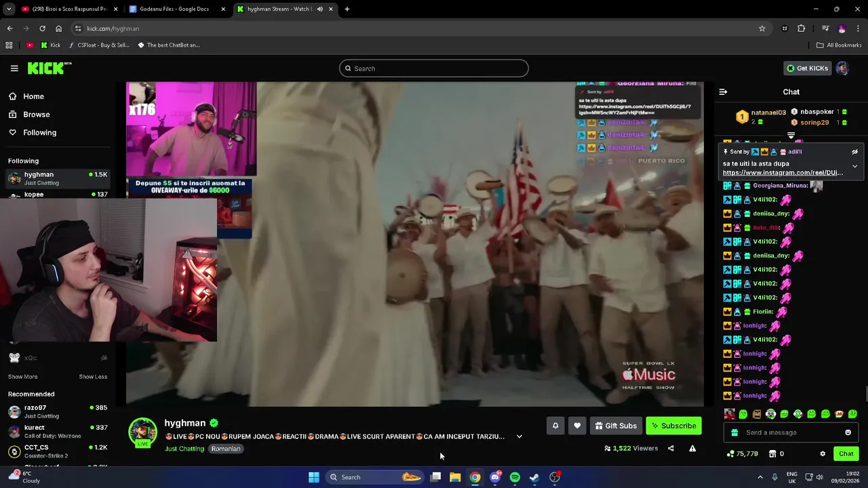The image size is (868, 488).
Task: Click natanael03 in gift leaderboard
Action: pyautogui.click(x=768, y=113)
